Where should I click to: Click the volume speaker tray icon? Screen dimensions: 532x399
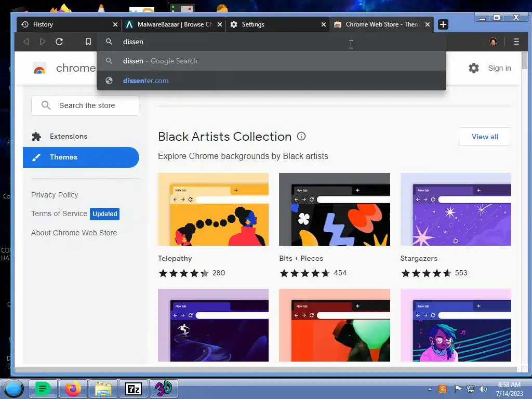point(483,389)
